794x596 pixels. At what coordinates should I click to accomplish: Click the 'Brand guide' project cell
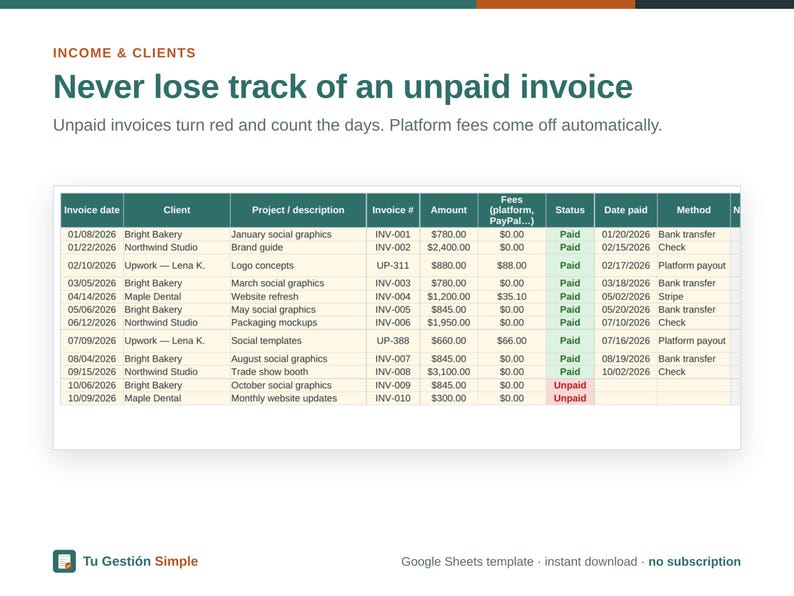(x=298, y=248)
